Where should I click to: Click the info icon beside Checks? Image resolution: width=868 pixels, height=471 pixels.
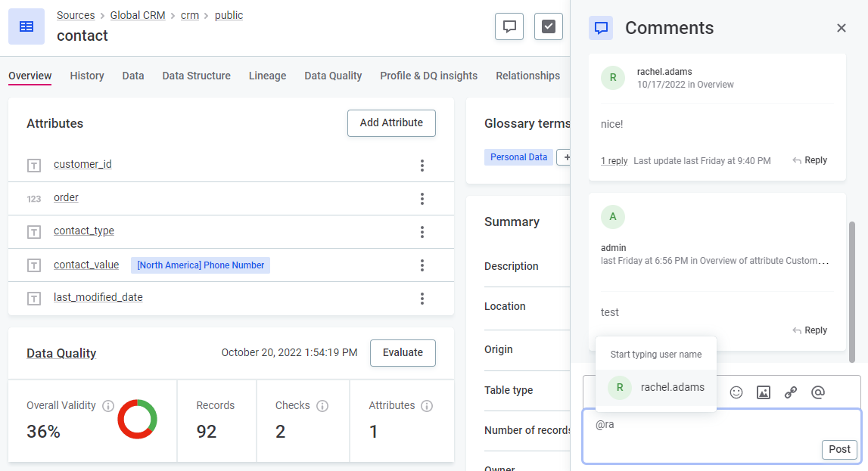[322, 406]
